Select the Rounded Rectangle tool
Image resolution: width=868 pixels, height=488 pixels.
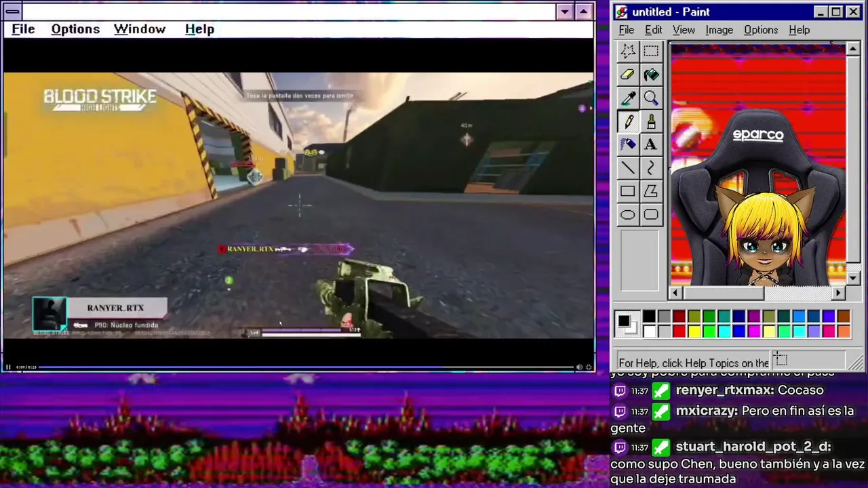pyautogui.click(x=651, y=215)
